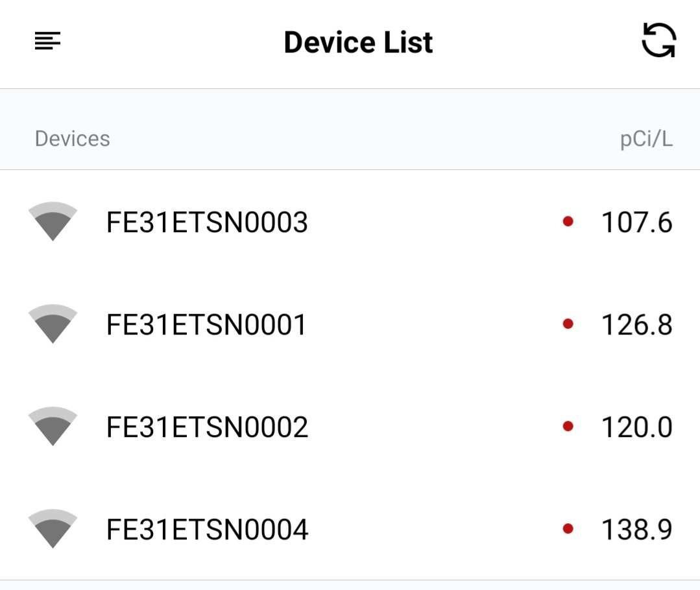The width and height of the screenshot is (700, 590).
Task: Tap signal icon for FE31ETSN0004
Action: point(53,528)
